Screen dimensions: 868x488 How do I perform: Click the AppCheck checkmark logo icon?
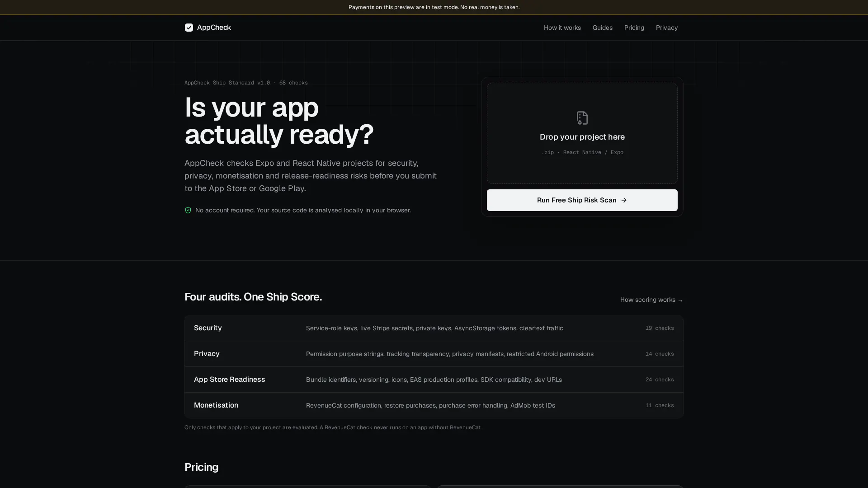189,28
